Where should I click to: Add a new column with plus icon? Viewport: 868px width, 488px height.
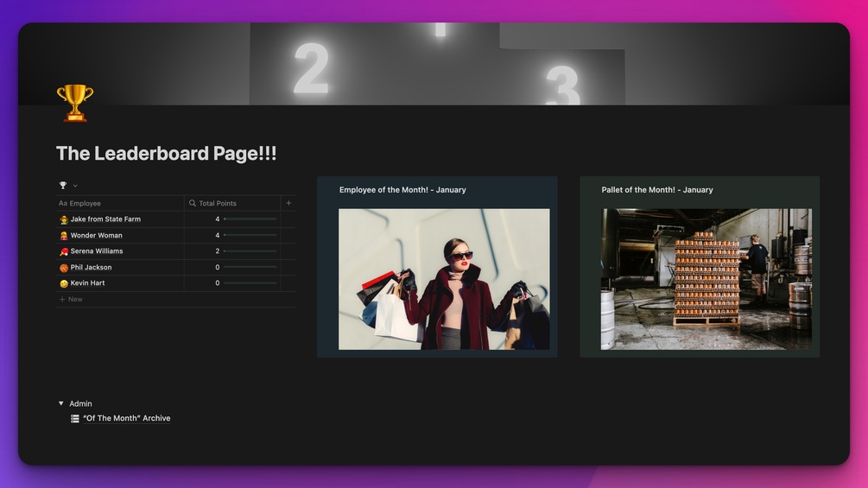288,203
